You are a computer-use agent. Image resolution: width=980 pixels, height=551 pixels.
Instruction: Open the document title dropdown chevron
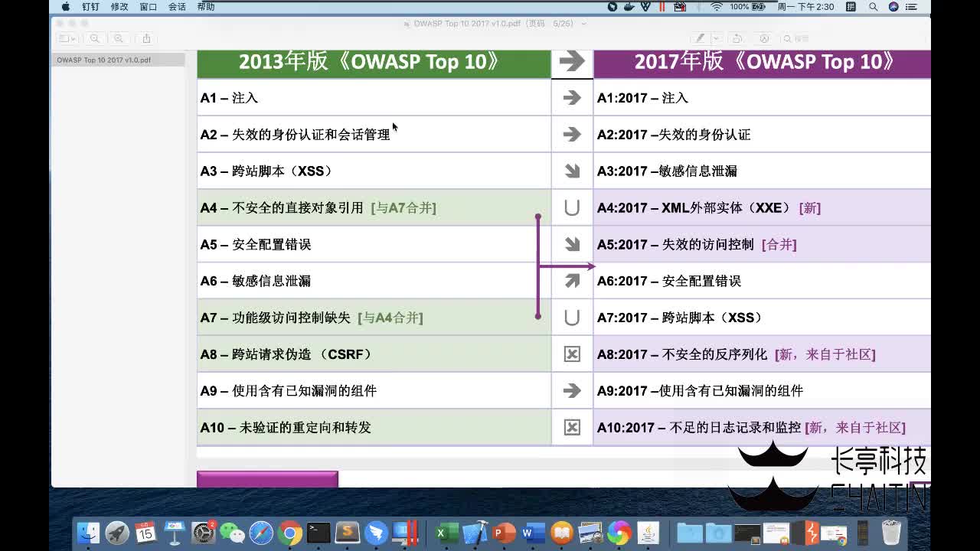(584, 24)
